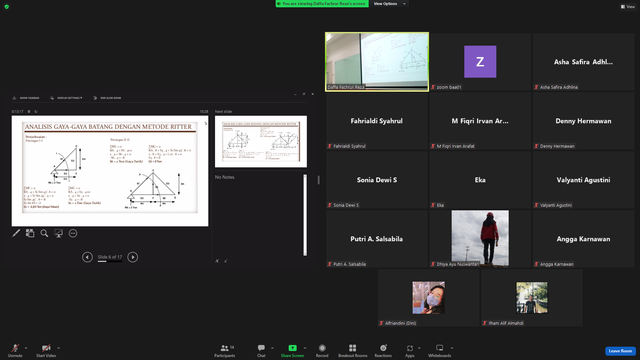Select M Fiqri Irvan Arafat's tile
Viewport: 640px width, 360px height.
click(480, 121)
